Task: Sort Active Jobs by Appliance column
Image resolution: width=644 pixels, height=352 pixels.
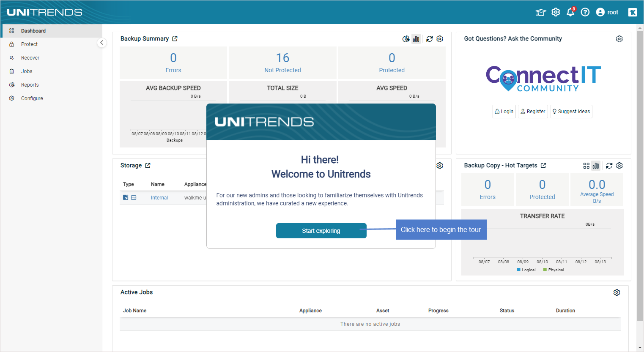Action: 310,311
